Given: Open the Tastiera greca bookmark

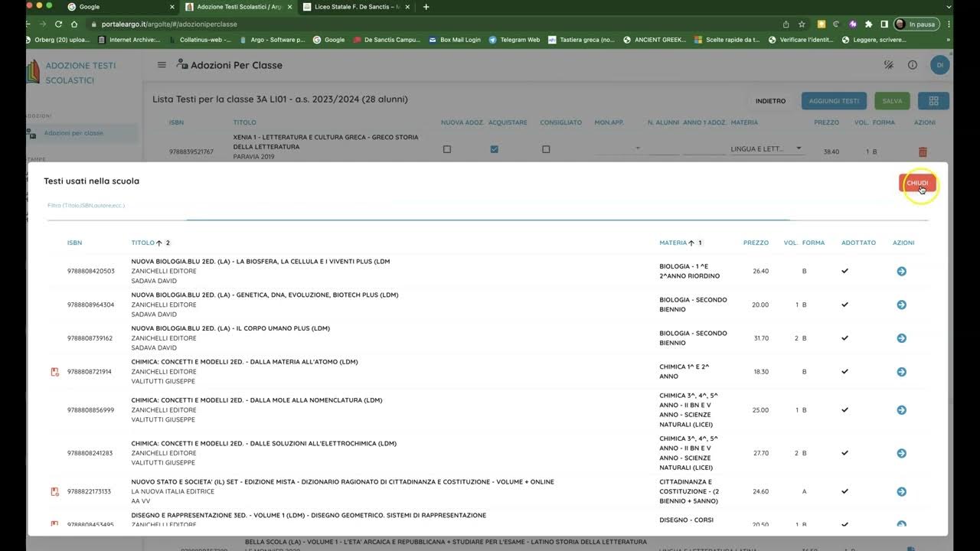Looking at the screenshot, I should [582, 40].
